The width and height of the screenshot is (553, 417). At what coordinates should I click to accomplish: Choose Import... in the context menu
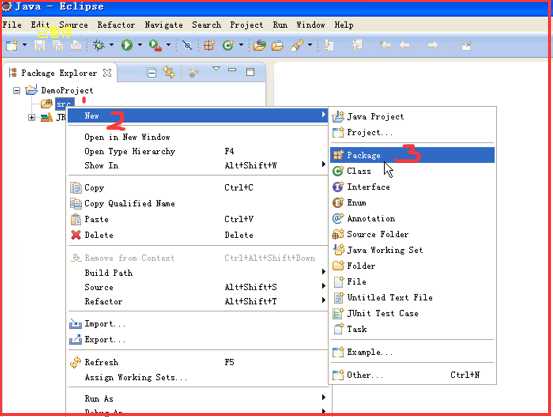click(x=198, y=324)
